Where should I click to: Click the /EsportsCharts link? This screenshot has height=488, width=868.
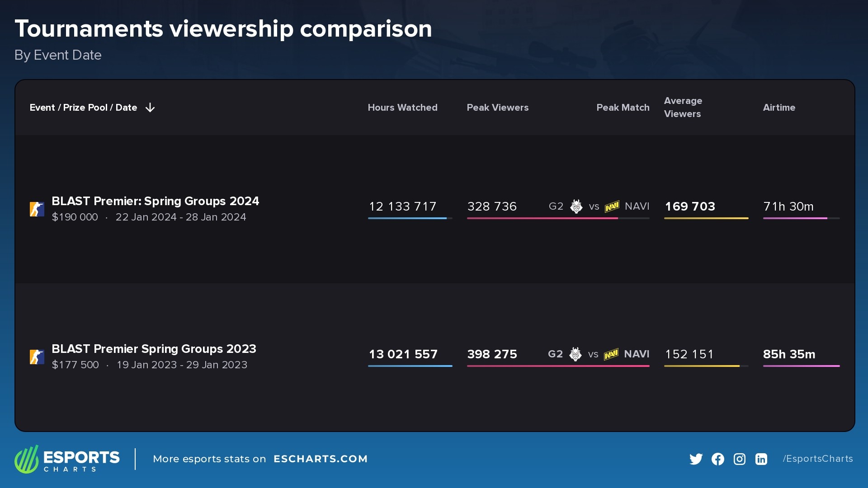click(817, 458)
